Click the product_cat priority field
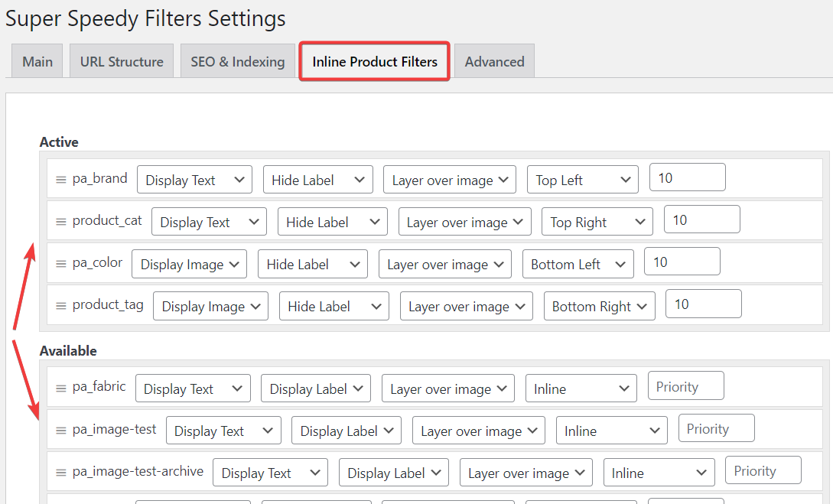Viewport: 833px width, 504px height. tap(701, 219)
